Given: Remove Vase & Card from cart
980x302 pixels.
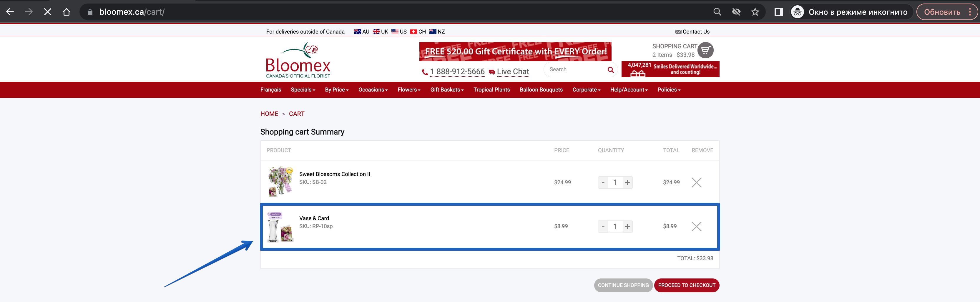Looking at the screenshot, I should pyautogui.click(x=696, y=227).
